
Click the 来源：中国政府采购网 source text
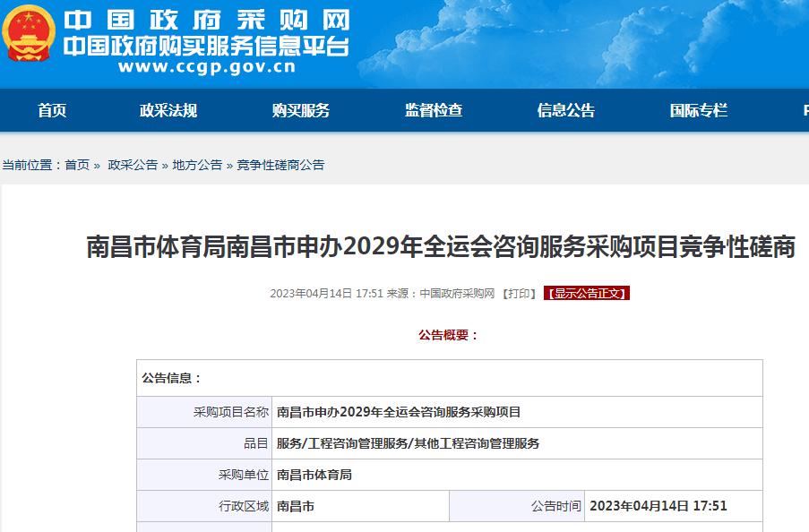point(441,294)
